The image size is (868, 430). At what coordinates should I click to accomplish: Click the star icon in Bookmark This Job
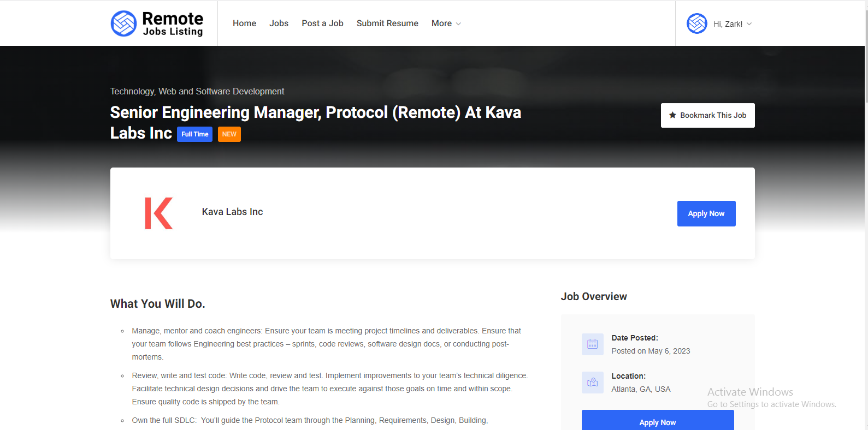point(673,115)
